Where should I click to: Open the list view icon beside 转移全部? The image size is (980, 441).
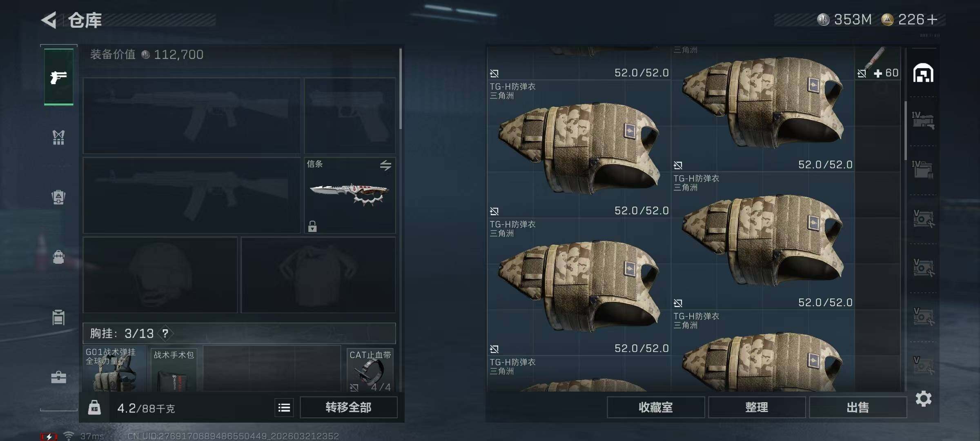[284, 408]
